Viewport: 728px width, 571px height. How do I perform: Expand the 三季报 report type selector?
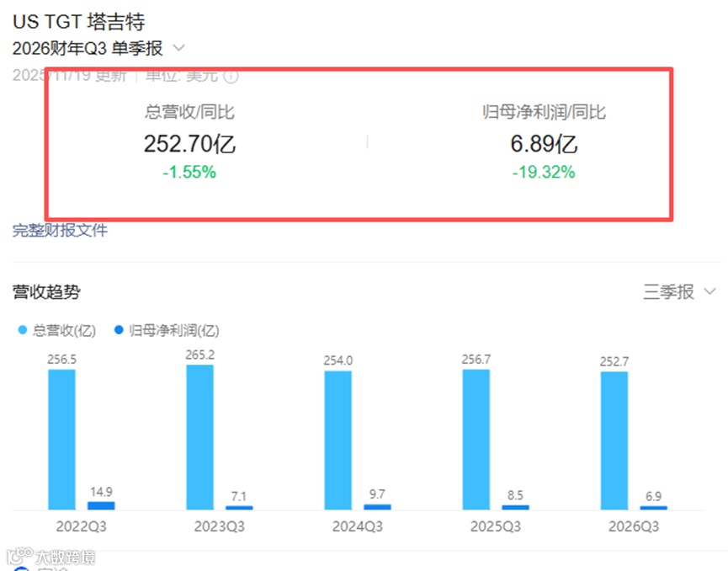click(x=680, y=291)
